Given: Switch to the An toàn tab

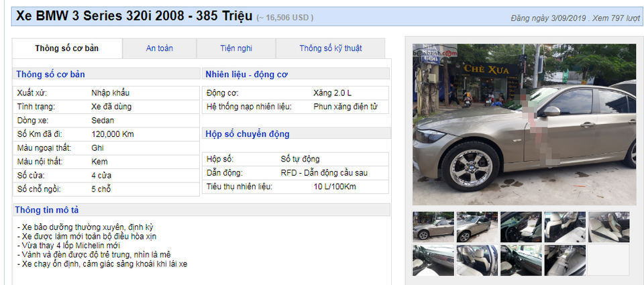Looking at the screenshot, I should 160,48.
